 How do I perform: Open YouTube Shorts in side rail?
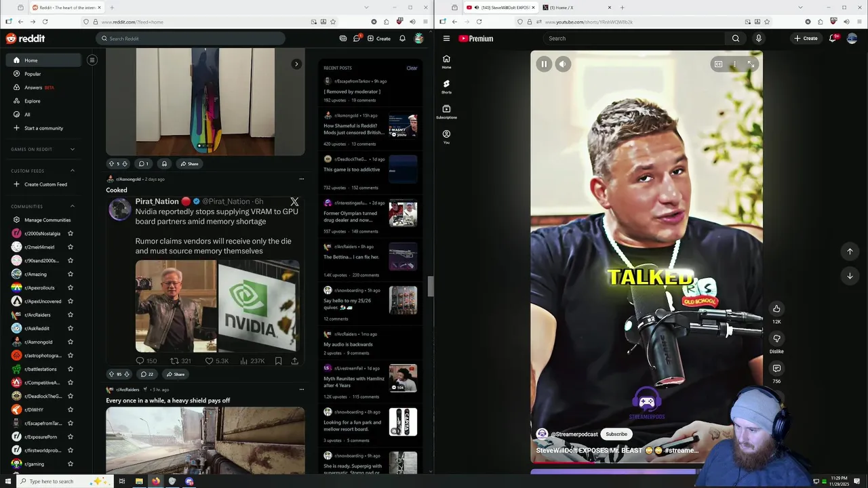pyautogui.click(x=446, y=86)
